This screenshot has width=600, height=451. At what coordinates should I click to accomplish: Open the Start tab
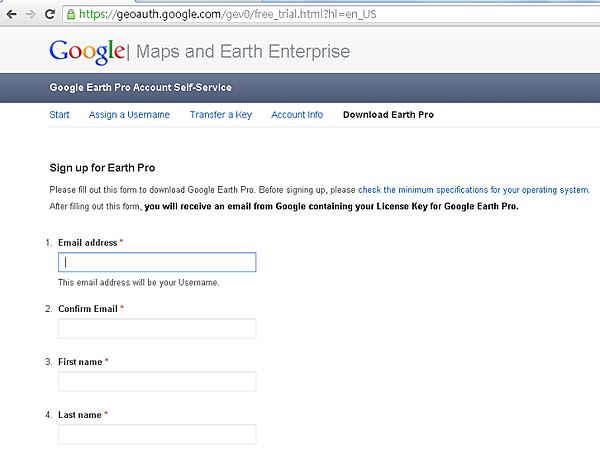click(x=59, y=115)
